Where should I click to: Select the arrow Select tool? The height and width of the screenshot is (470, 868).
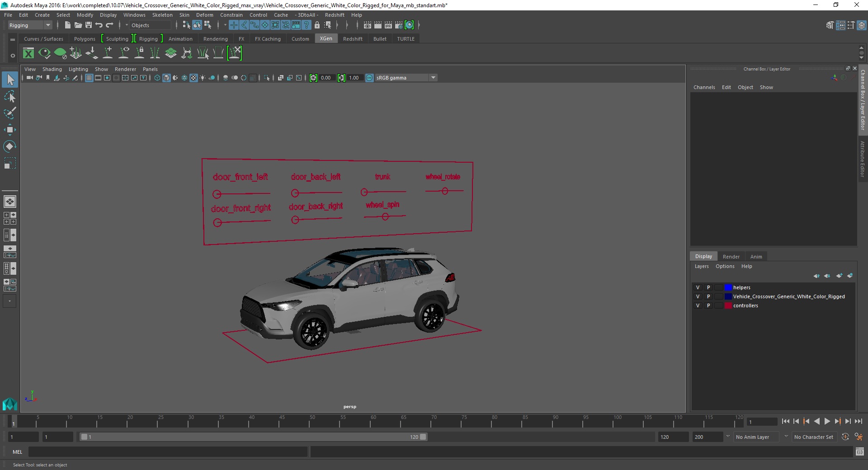(10, 80)
